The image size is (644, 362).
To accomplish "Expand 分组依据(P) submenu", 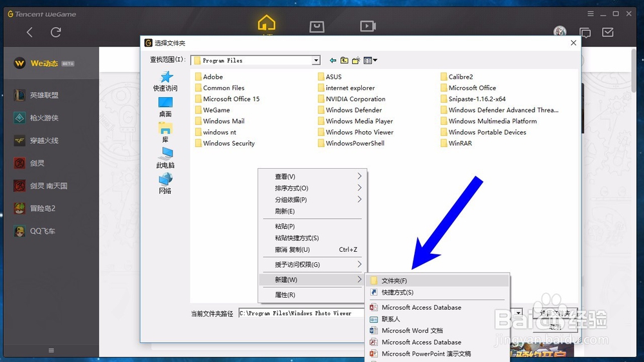I will pyautogui.click(x=312, y=199).
